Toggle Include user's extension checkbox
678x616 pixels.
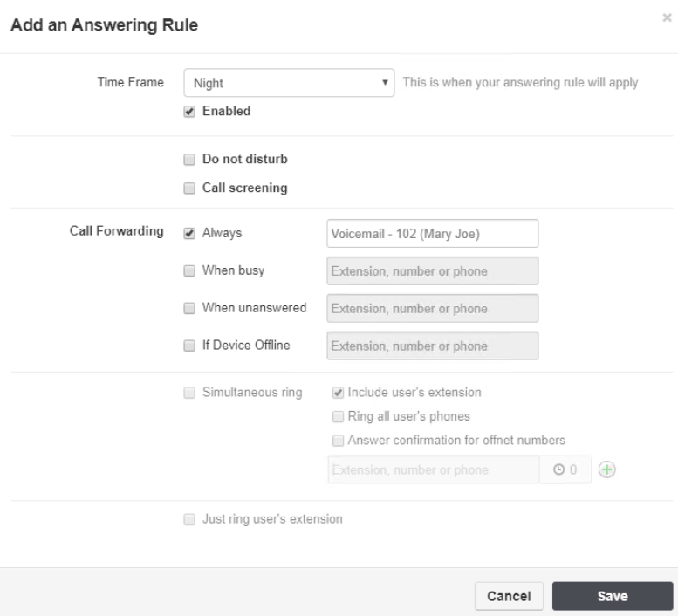[338, 393]
